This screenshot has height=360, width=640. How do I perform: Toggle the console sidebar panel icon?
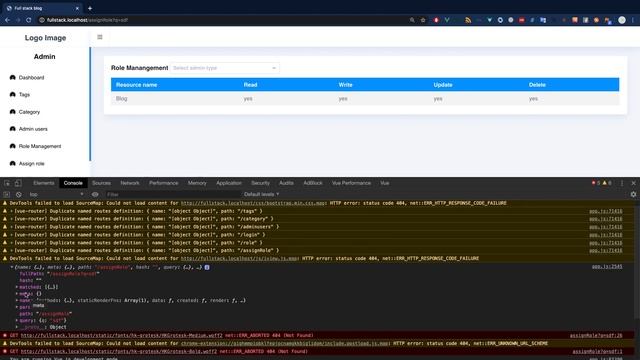(7, 195)
